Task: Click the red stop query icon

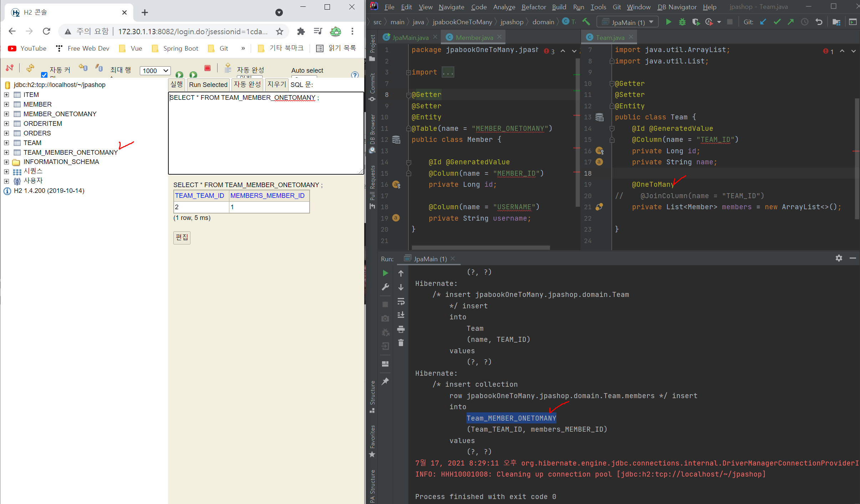Action: 208,68
